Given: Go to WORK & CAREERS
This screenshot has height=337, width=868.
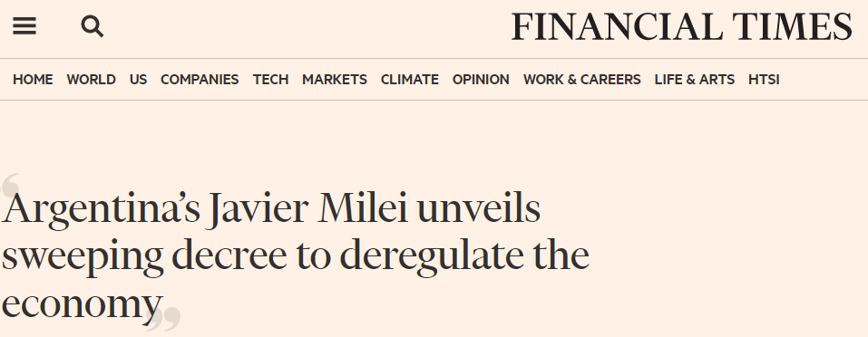Looking at the screenshot, I should tap(581, 80).
